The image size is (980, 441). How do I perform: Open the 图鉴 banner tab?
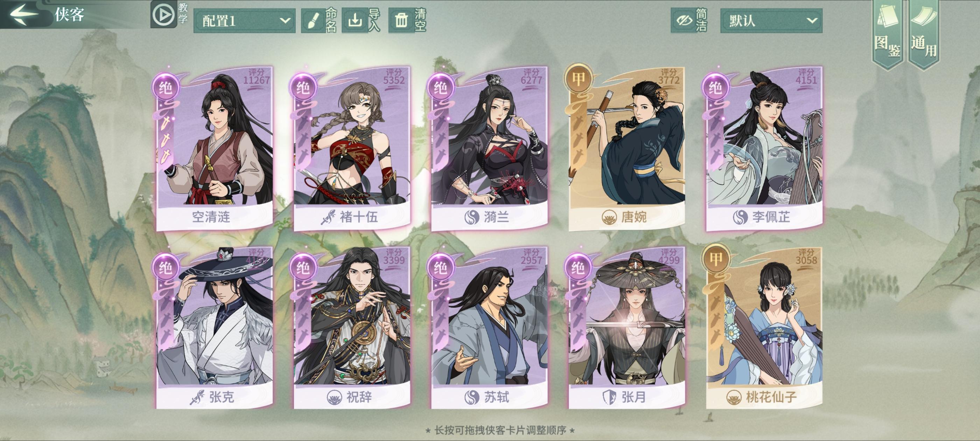(x=887, y=34)
